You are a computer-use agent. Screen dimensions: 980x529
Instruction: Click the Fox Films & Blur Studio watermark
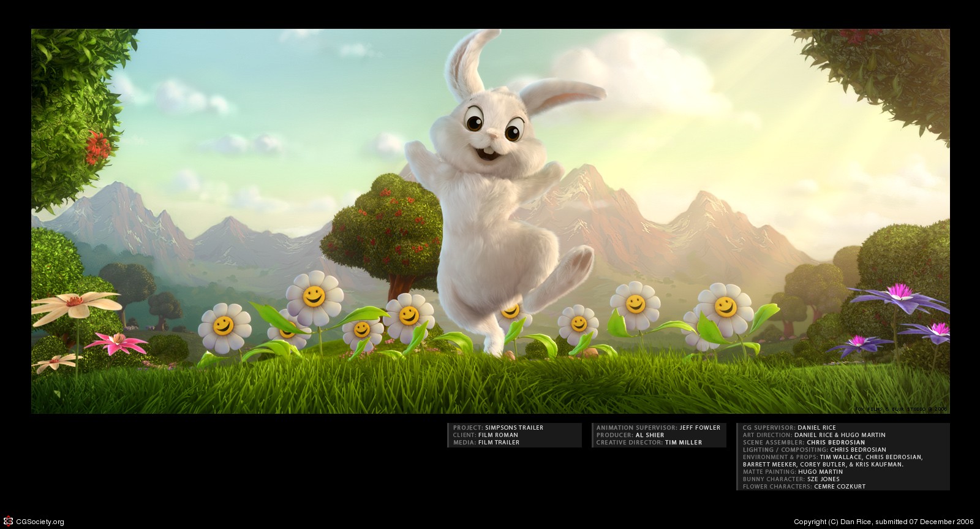[900, 408]
